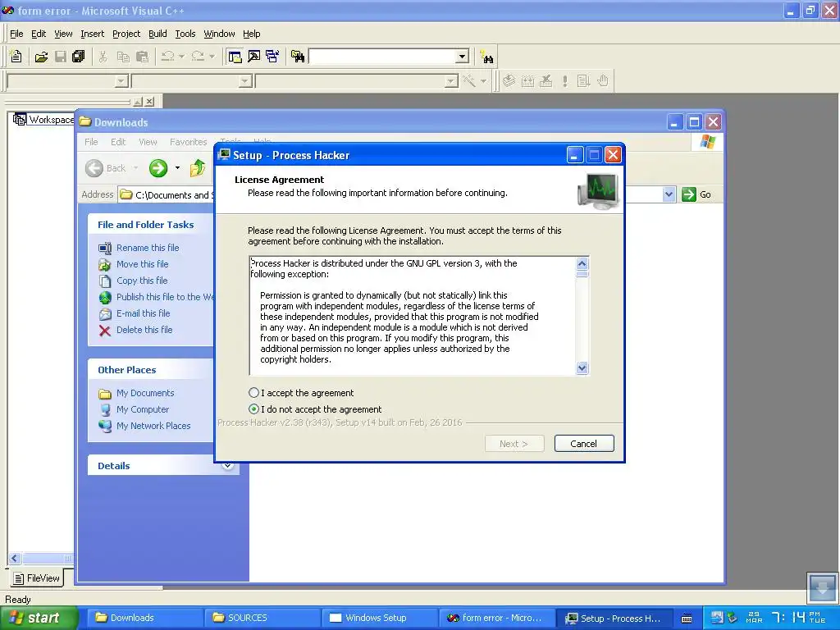Click the Execute Program exclamation icon
Image resolution: width=840 pixels, height=630 pixels.
pos(564,81)
